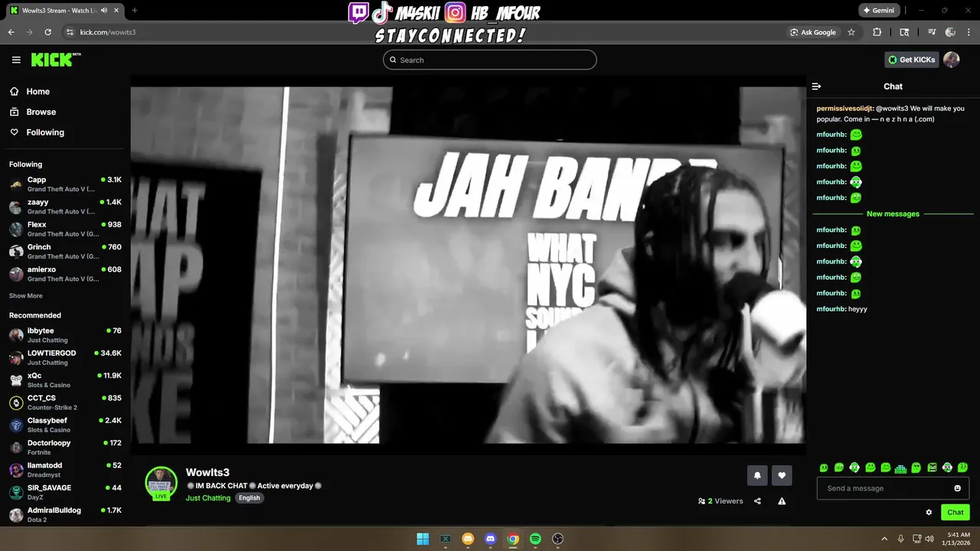
Task: Open a new browser tab
Action: 135,11
